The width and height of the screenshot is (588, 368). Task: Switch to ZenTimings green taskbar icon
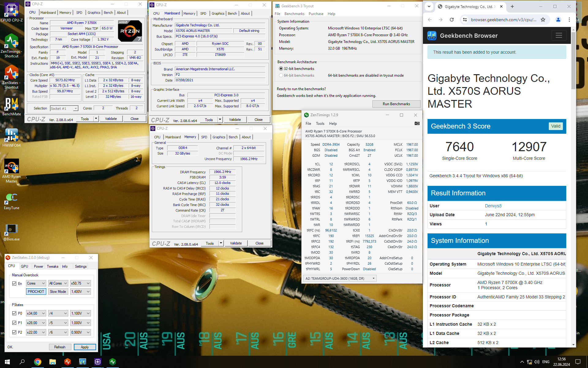(112, 362)
